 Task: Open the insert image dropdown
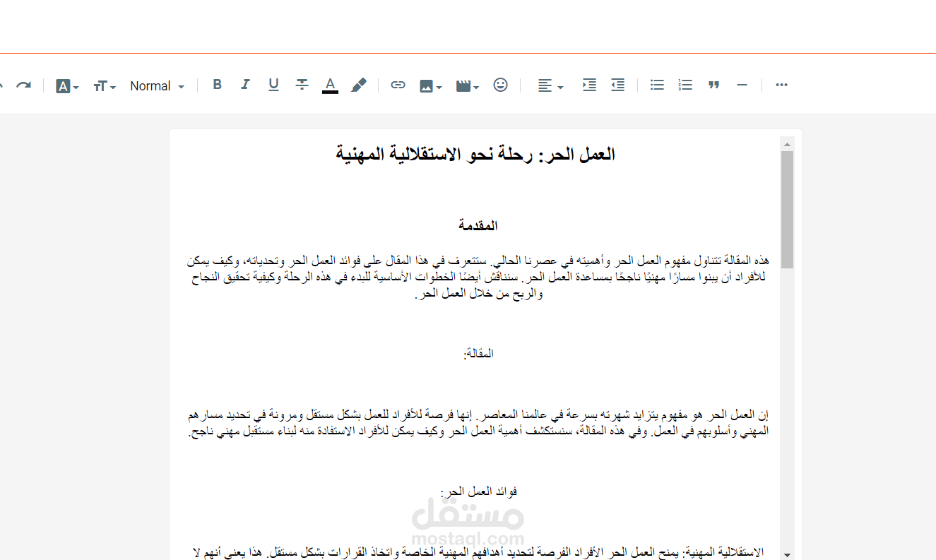pos(430,86)
